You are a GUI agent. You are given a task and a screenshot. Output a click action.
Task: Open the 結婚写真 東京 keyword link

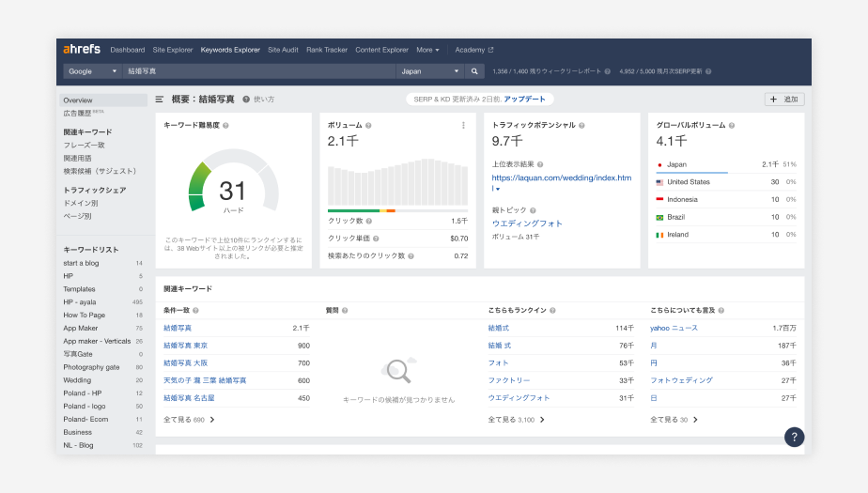[x=185, y=346]
